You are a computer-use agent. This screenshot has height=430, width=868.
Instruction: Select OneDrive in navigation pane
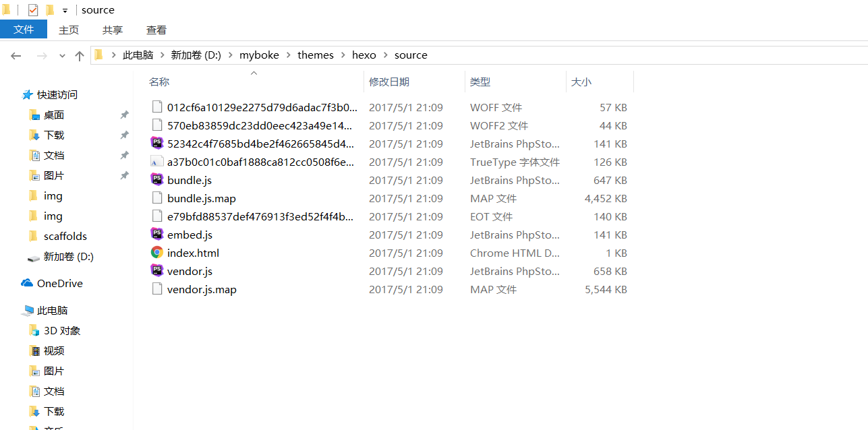click(60, 284)
